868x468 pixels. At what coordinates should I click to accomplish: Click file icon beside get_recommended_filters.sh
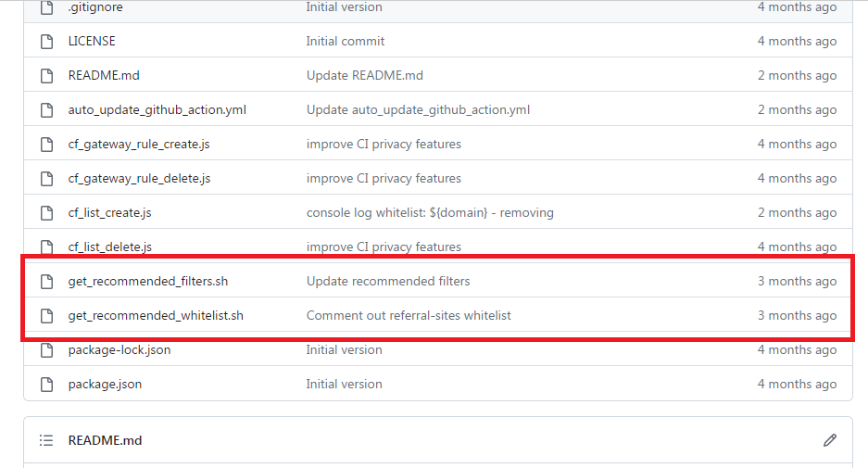click(x=47, y=282)
